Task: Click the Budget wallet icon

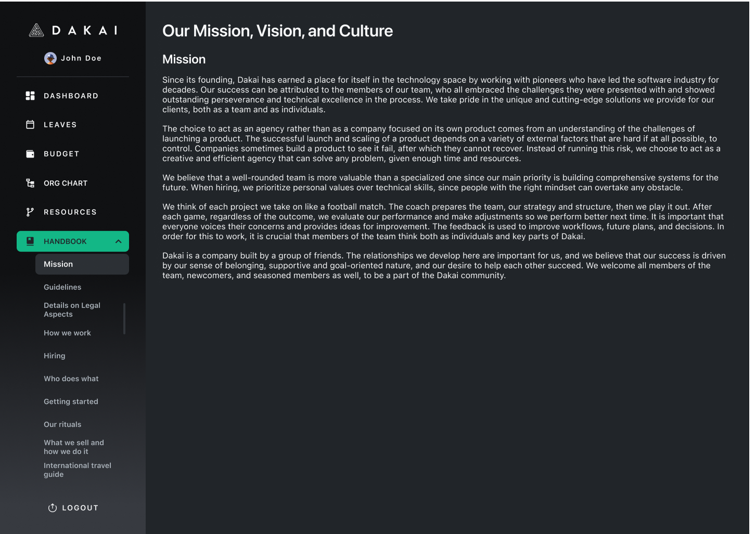Action: [x=30, y=154]
